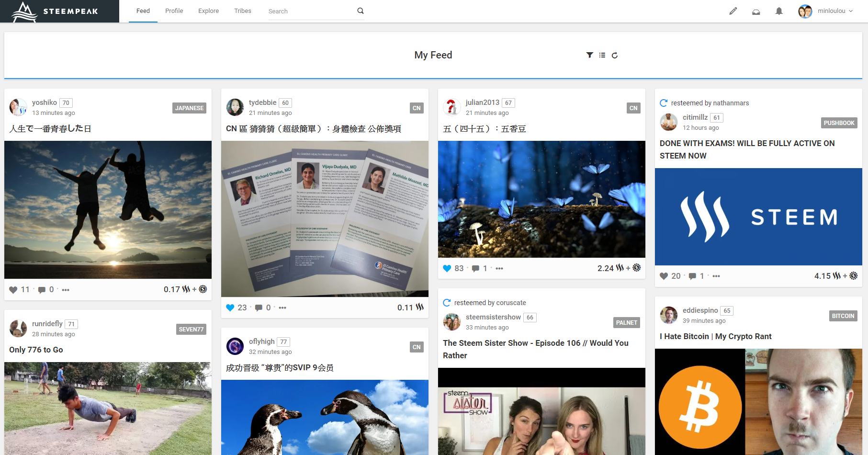Toggle the upvote heart on tydebbie's post
The height and width of the screenshot is (455, 868).
(x=230, y=307)
